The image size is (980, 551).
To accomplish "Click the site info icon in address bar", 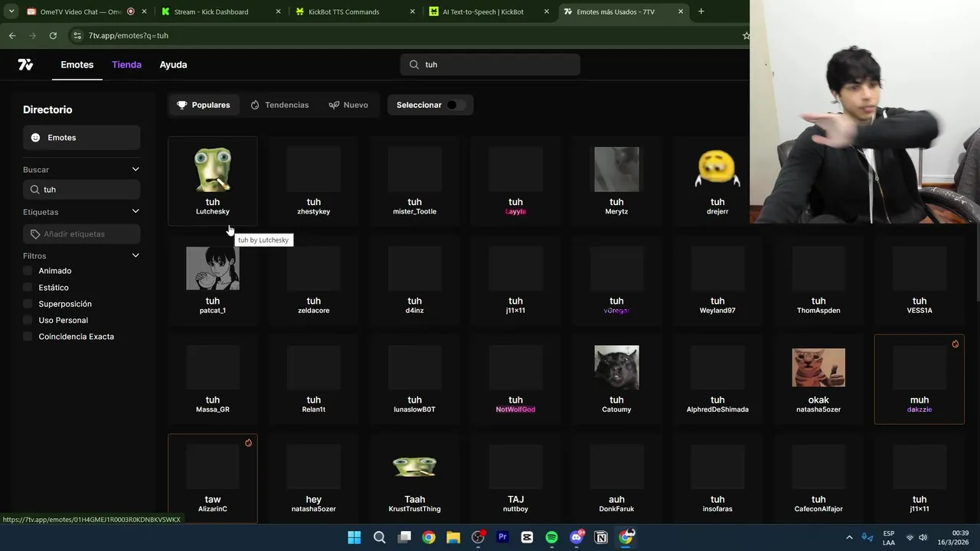I will (x=77, y=35).
